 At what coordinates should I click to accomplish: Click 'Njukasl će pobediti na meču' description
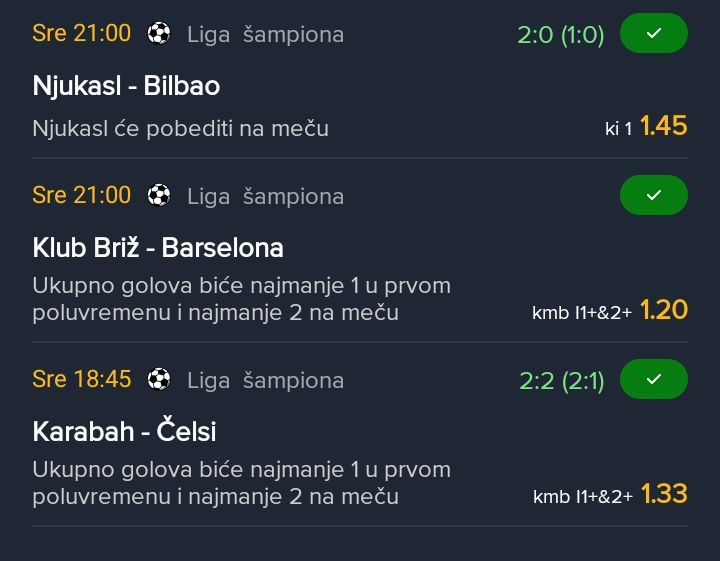pyautogui.click(x=180, y=128)
